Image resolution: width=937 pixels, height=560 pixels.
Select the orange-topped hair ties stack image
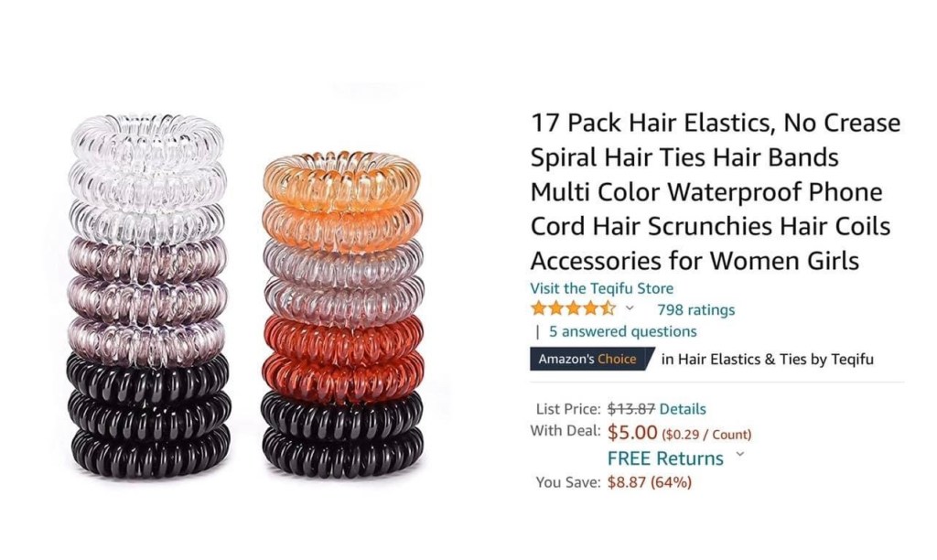click(342, 315)
